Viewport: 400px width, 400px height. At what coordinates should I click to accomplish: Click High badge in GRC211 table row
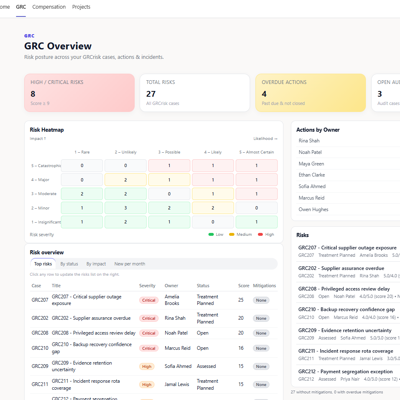click(x=147, y=385)
